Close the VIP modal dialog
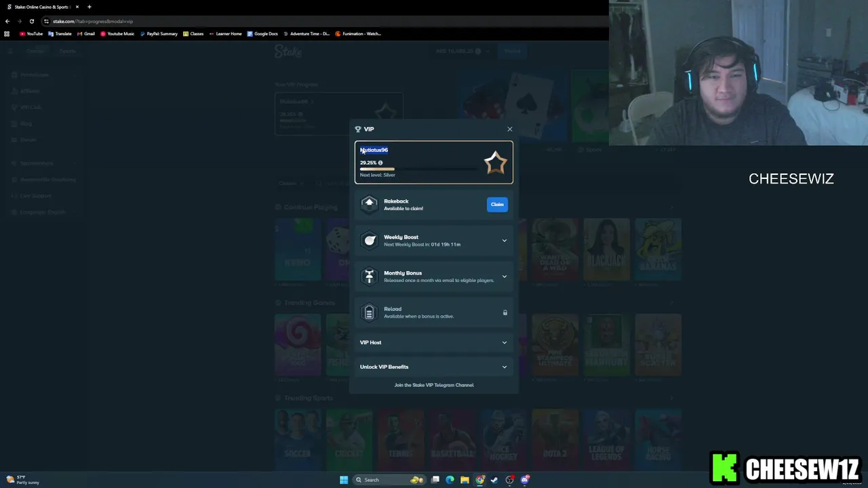868x488 pixels. click(x=510, y=129)
